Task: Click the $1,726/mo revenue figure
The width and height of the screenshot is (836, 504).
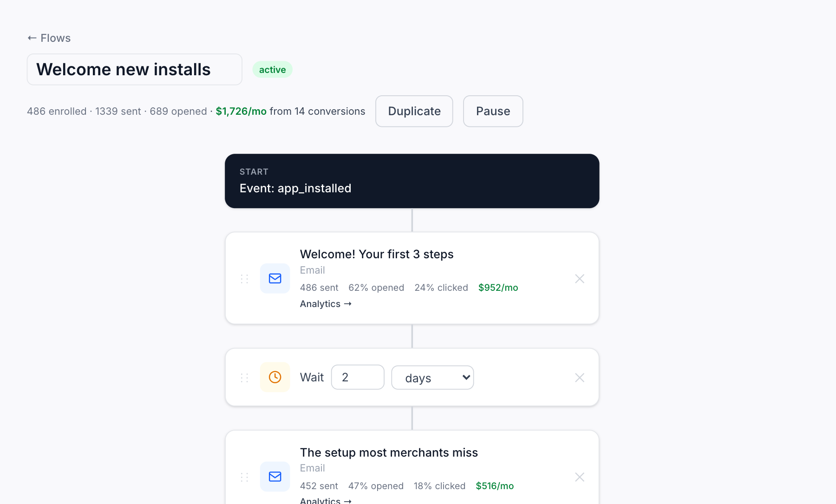Action: coord(241,111)
